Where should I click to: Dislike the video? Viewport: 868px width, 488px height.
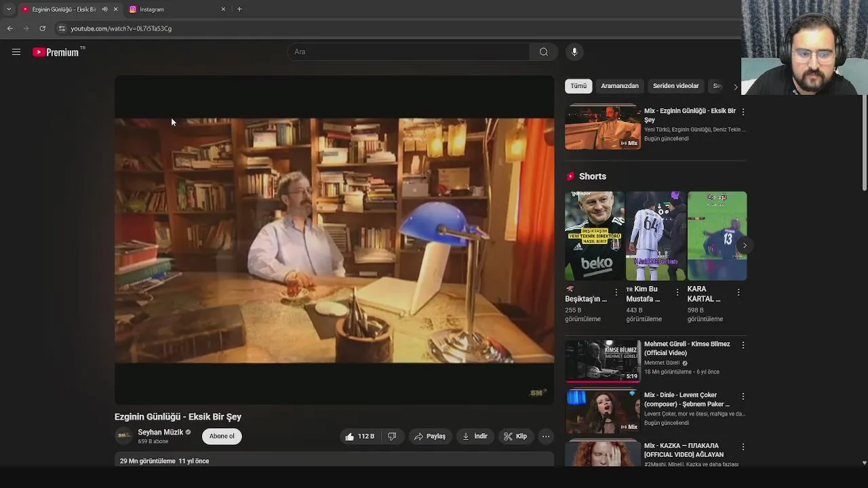click(392, 436)
